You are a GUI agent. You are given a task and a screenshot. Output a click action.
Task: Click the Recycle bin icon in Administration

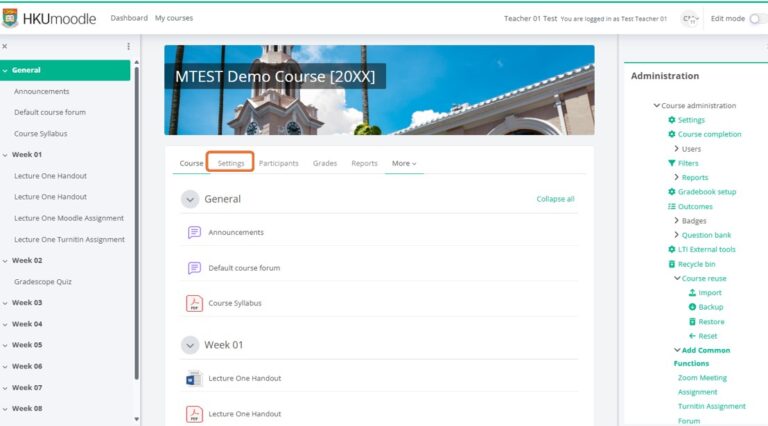672,264
